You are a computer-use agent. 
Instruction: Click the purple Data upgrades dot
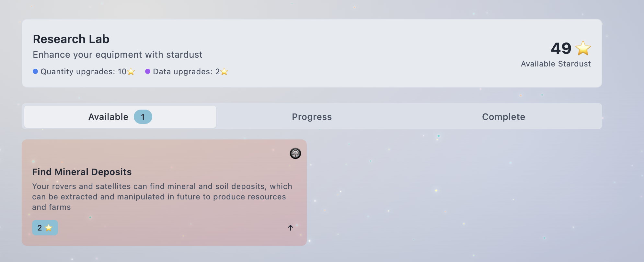[x=148, y=71]
